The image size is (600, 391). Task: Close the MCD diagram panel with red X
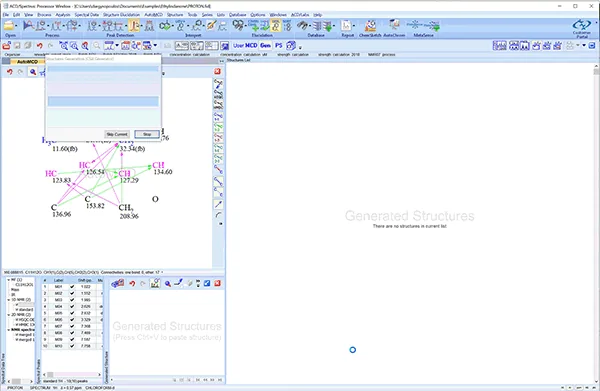217,71
